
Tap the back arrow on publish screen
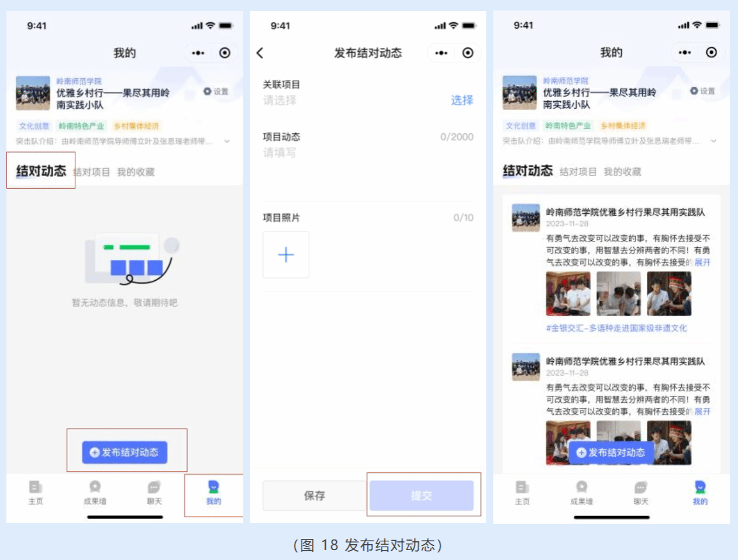point(260,53)
